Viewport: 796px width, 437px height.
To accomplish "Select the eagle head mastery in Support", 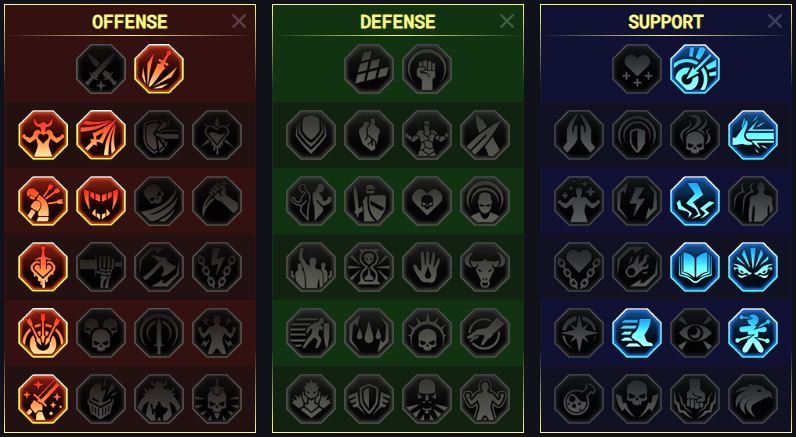I will (x=753, y=398).
